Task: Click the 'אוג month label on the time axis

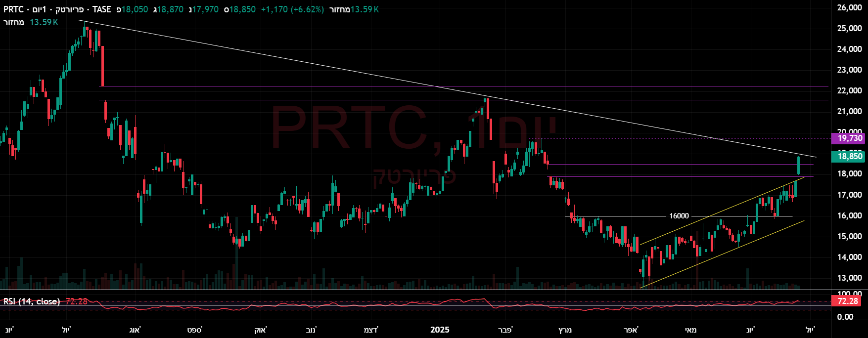Action: click(135, 330)
